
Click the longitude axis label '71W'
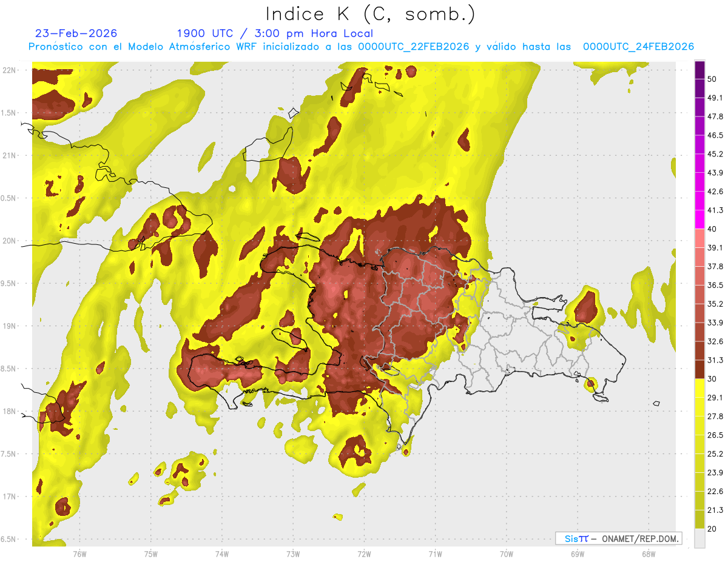(x=435, y=554)
